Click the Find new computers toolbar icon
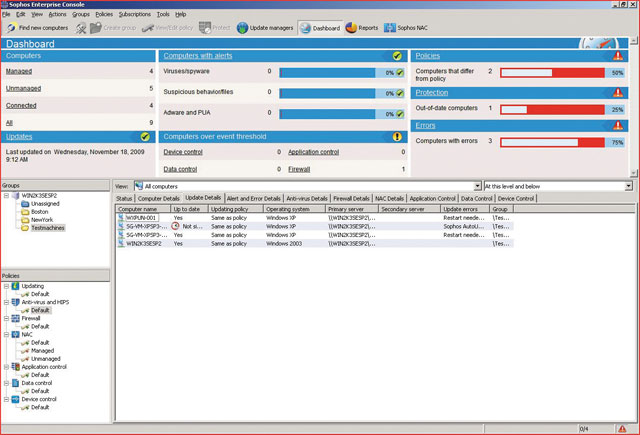The image size is (640, 435). [11, 28]
